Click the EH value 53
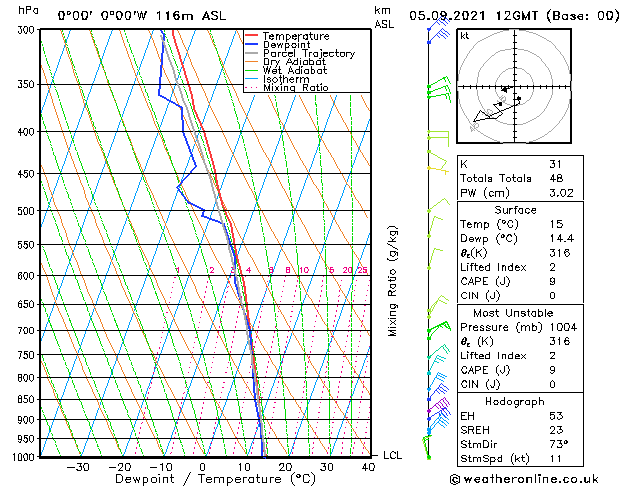The height and width of the screenshot is (486, 629). click(x=556, y=416)
